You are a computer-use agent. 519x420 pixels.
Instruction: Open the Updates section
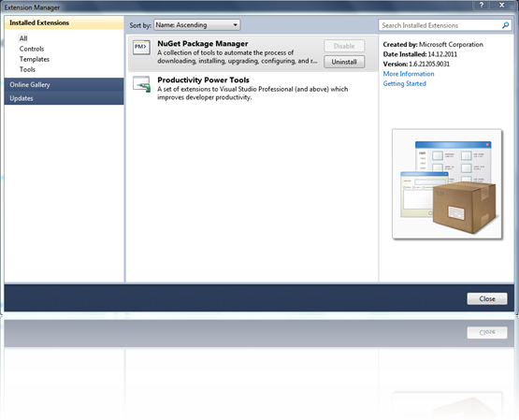[64, 98]
